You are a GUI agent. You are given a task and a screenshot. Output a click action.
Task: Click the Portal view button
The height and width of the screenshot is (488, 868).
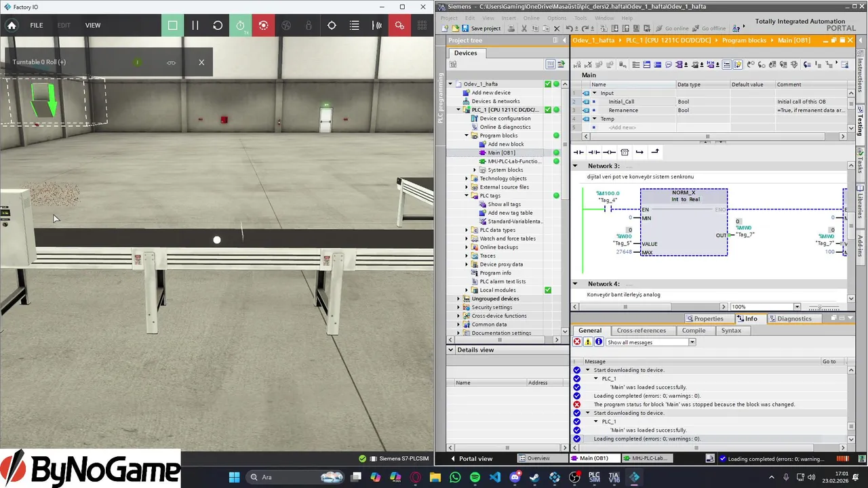(472, 459)
